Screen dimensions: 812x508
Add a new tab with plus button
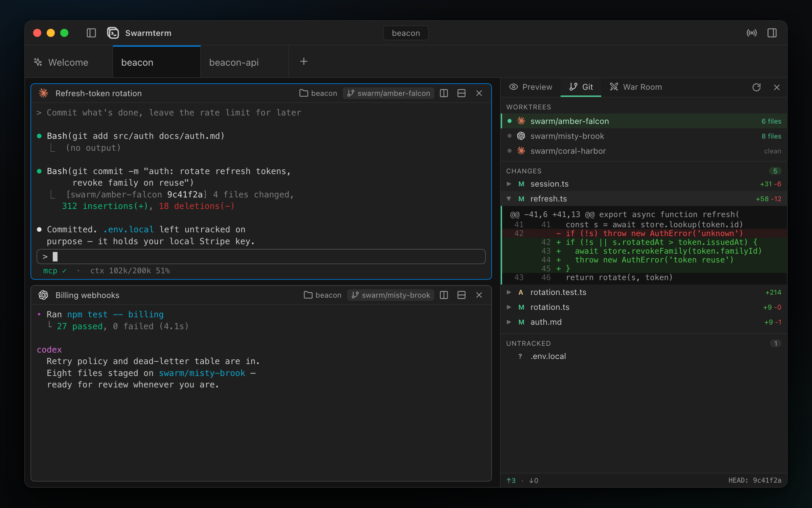[304, 61]
